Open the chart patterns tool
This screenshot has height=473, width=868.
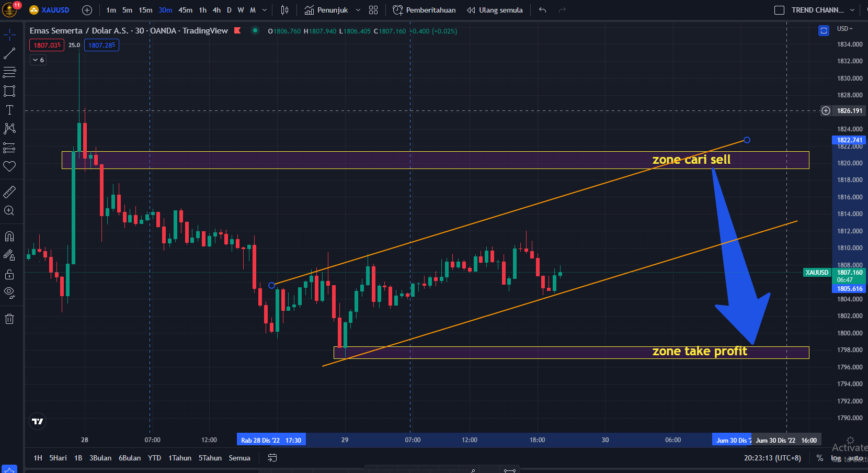(x=9, y=129)
